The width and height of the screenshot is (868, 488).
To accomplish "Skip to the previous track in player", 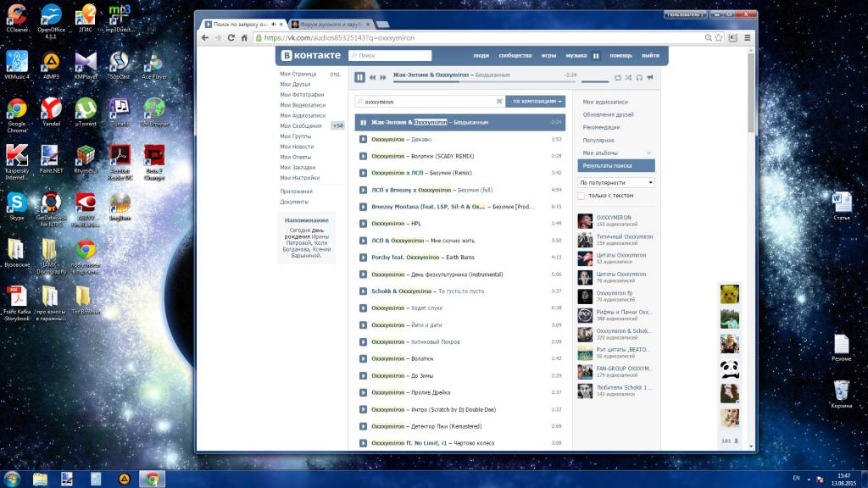I will point(373,77).
